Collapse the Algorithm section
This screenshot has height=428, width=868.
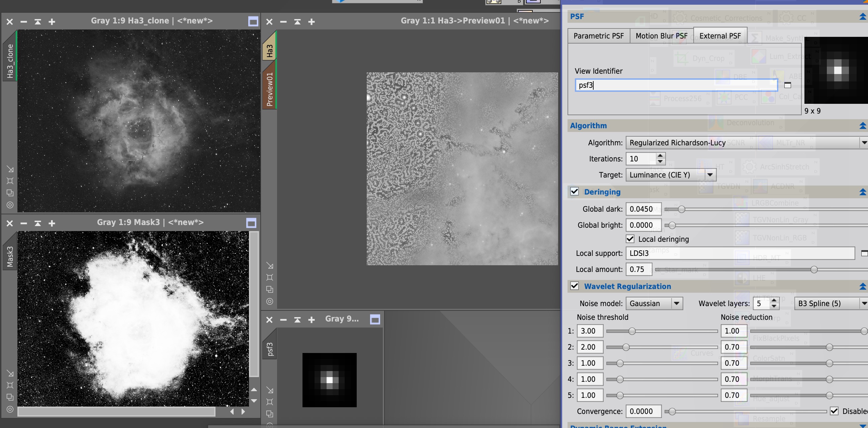click(863, 126)
